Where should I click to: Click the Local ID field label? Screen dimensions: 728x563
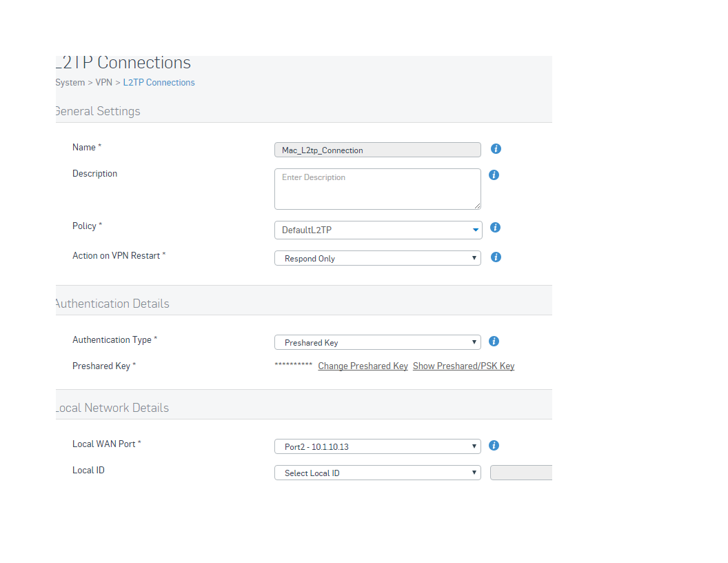89,470
